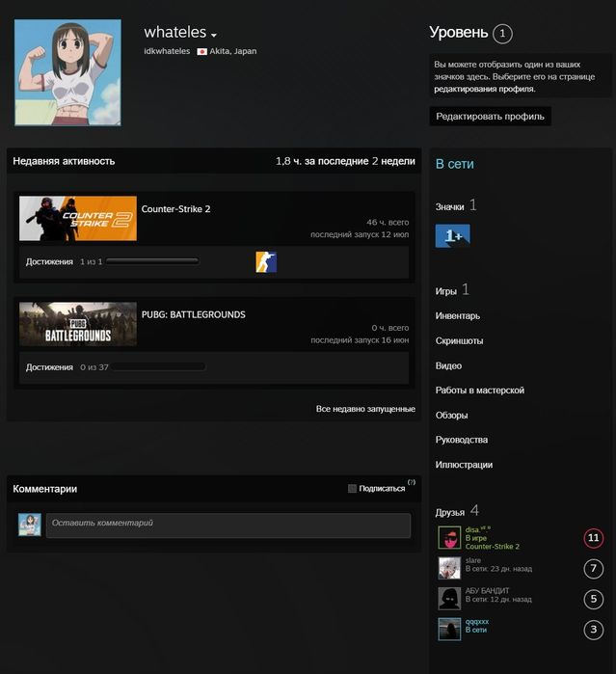Open the 1+ badge icon

[x=453, y=235]
